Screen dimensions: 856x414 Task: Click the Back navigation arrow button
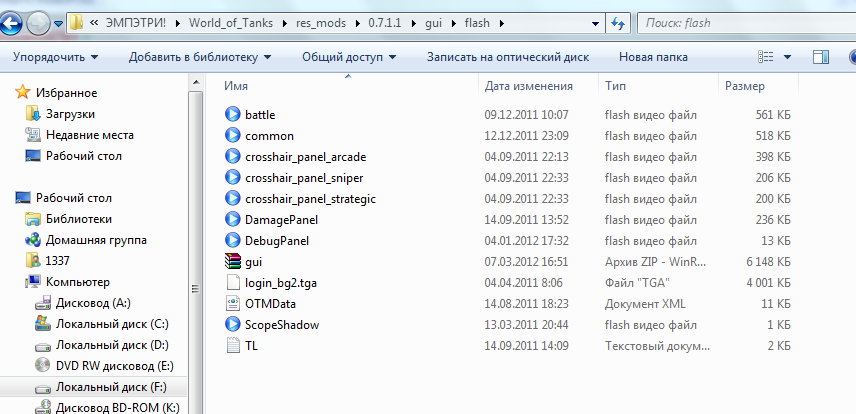click(x=11, y=24)
